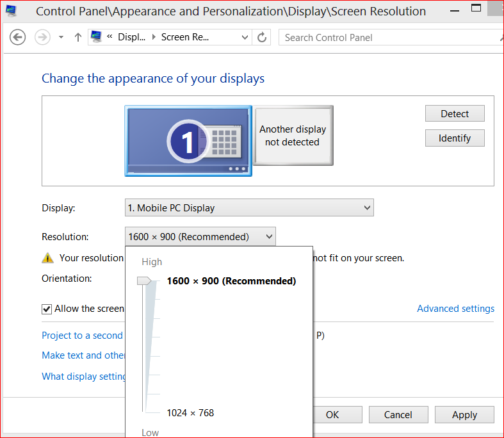This screenshot has width=504, height=438.
Task: Toggle 'Allow the screen' checkbox
Action: tap(47, 309)
